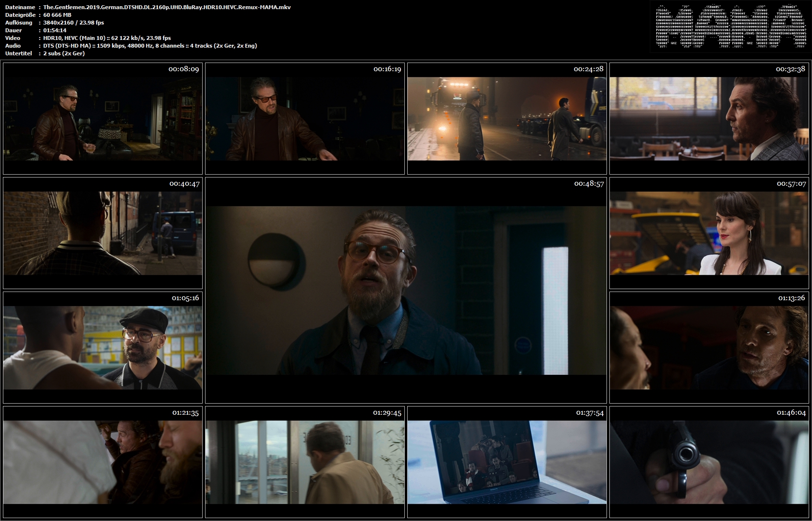Click the HDR10 HEVC video details line
This screenshot has height=521, width=812.
click(107, 38)
